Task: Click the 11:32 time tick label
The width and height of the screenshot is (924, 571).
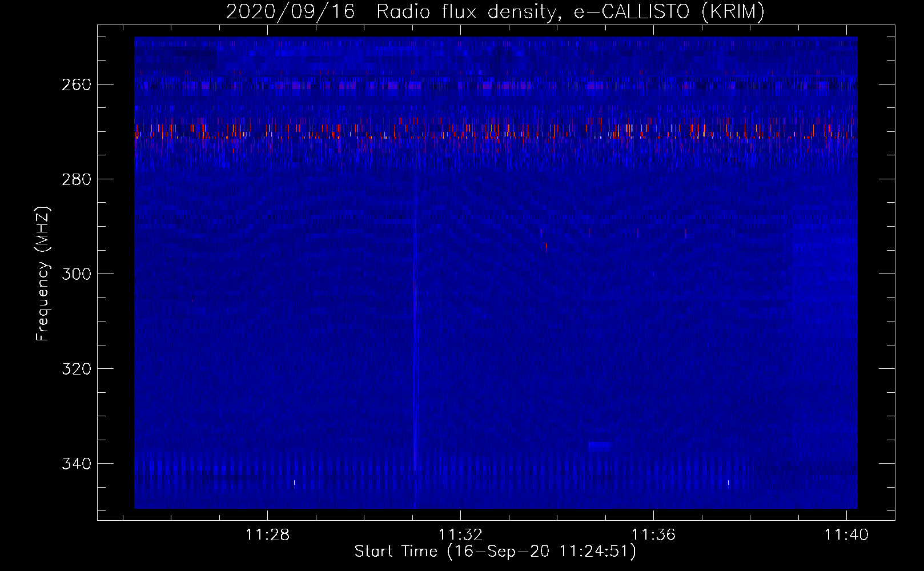Action: click(460, 535)
